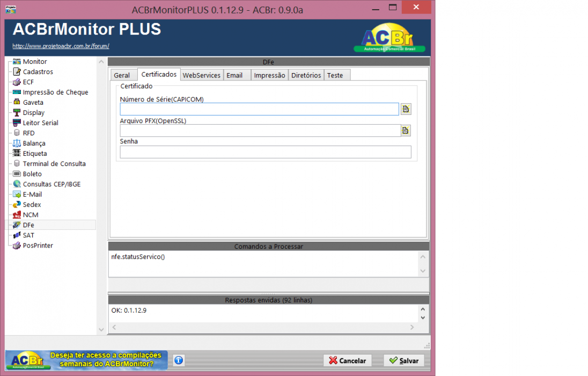The image size is (588, 376).
Task: Click the weekly ACBrMonitor builds banner
Action: click(x=86, y=359)
